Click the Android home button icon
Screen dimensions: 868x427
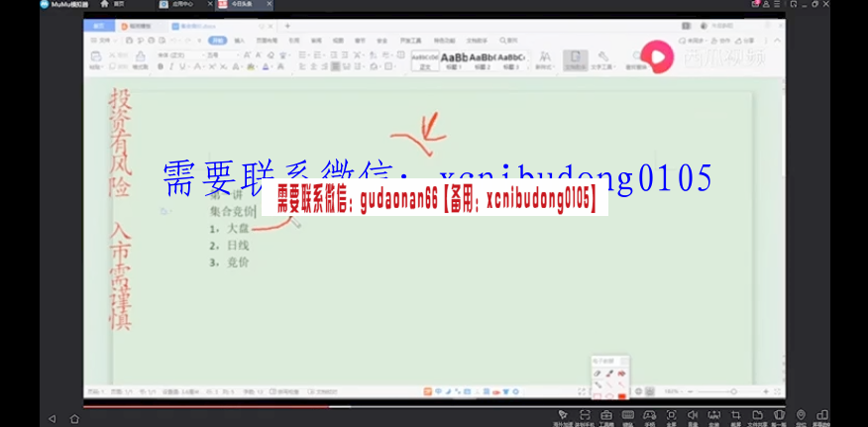[74, 419]
